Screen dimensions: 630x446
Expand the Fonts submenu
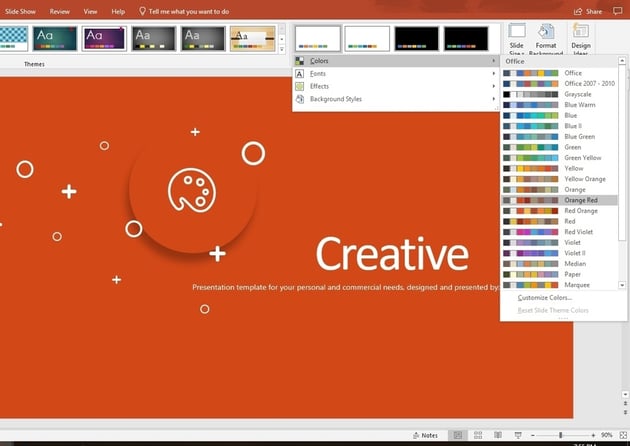coord(318,74)
